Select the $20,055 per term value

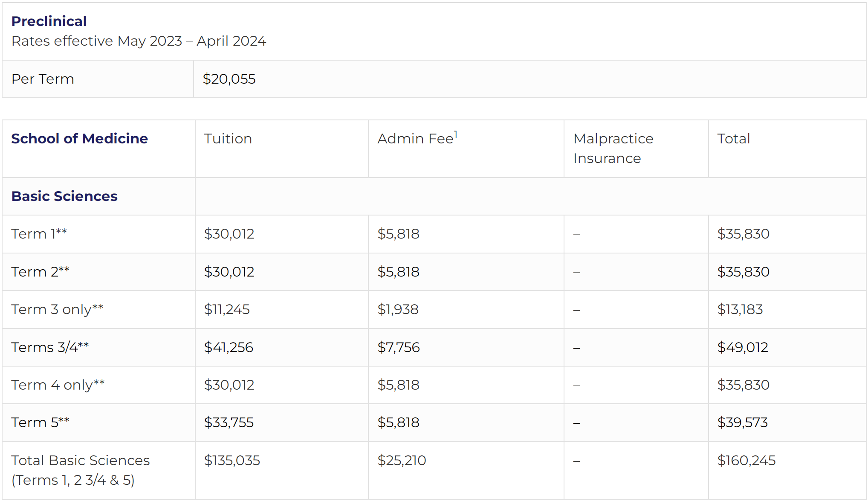click(x=229, y=79)
